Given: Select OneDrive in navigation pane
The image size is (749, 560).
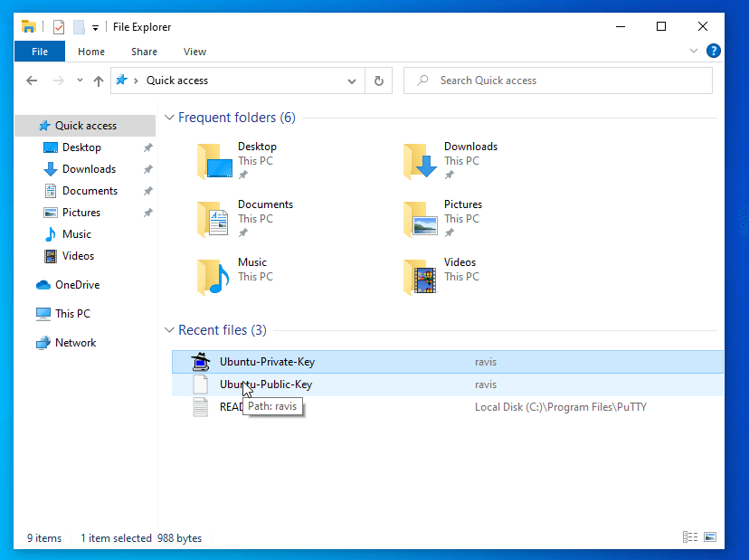Looking at the screenshot, I should [x=77, y=285].
